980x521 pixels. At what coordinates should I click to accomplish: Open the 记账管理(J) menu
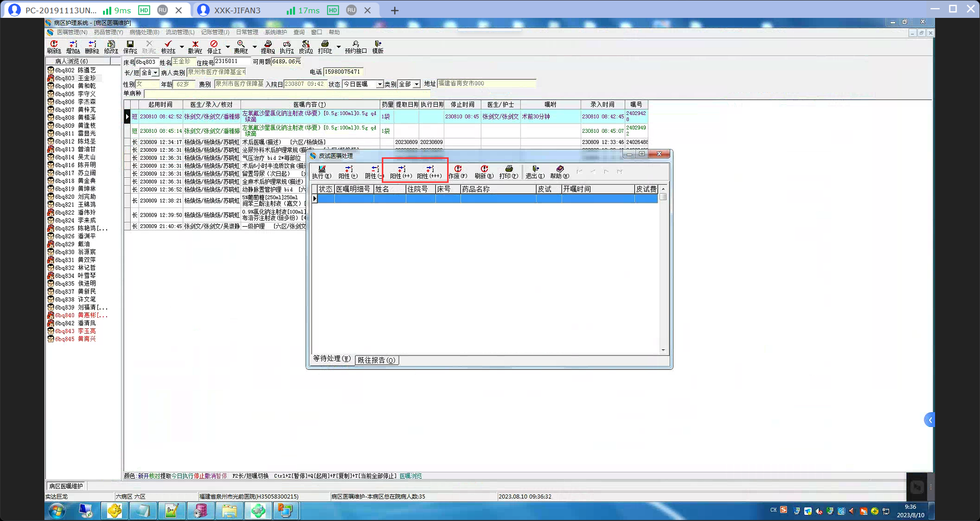pos(215,32)
